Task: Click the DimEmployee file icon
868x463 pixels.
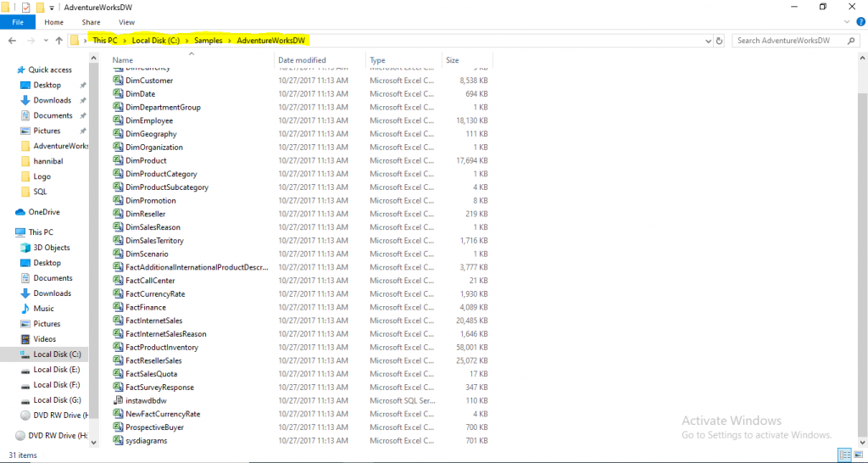Action: [x=117, y=120]
